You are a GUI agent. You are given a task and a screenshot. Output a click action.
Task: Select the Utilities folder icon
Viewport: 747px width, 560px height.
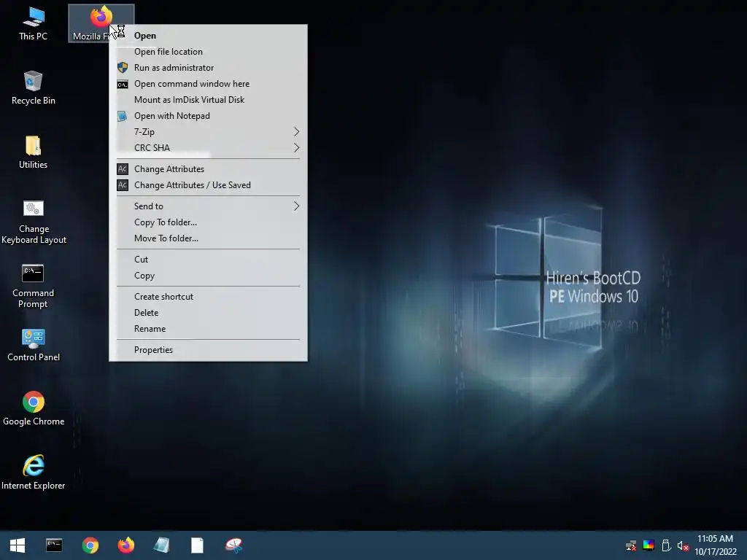pyautogui.click(x=34, y=152)
